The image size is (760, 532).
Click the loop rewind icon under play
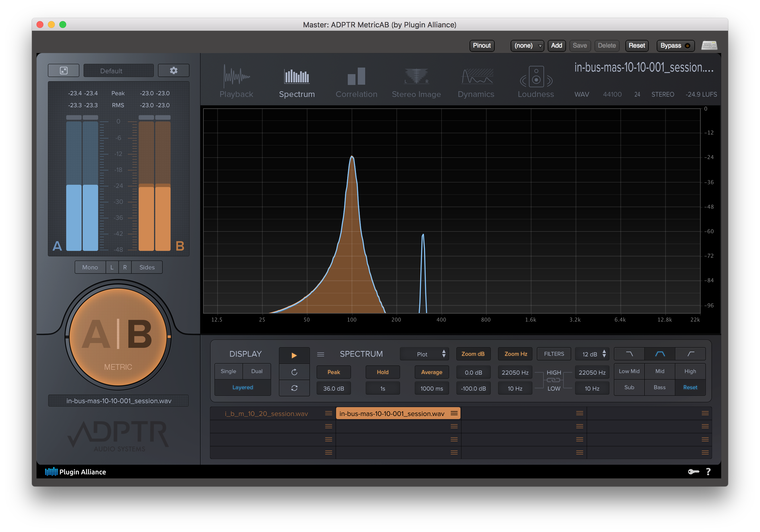(294, 372)
